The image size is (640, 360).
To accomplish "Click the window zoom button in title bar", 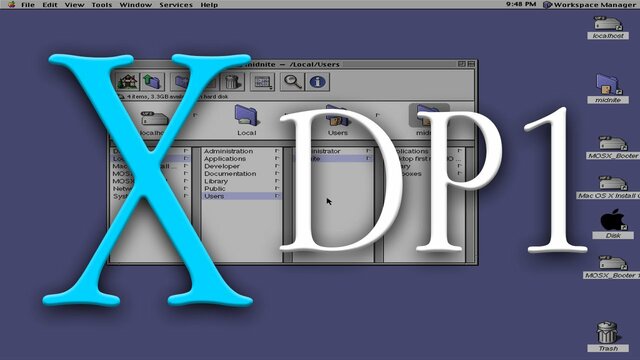I will [462, 64].
